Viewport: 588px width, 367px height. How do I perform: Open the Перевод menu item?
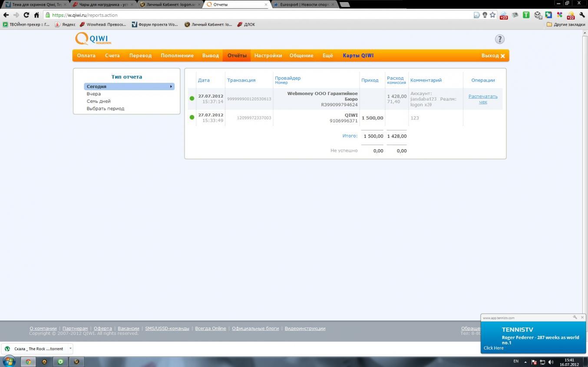tap(140, 56)
